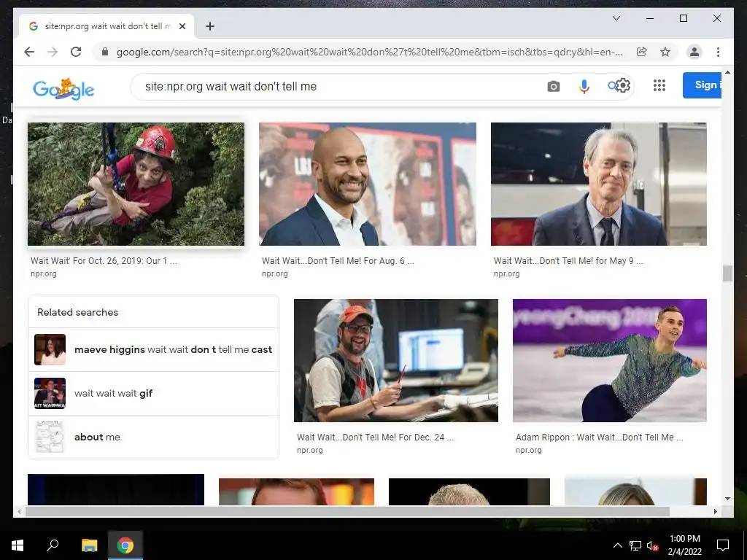This screenshot has width=747, height=560.
Task: Open Windows taskbar search
Action: click(53, 545)
